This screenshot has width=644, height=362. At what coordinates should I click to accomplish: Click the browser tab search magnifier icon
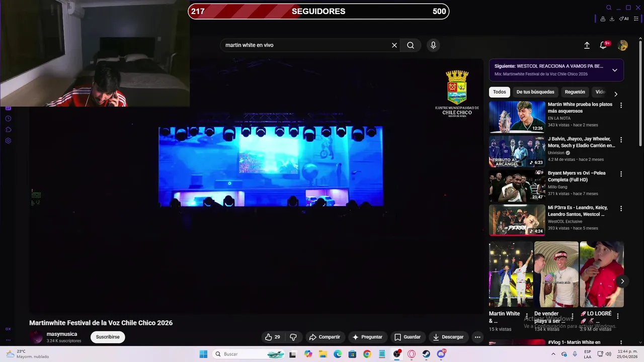pos(609,8)
